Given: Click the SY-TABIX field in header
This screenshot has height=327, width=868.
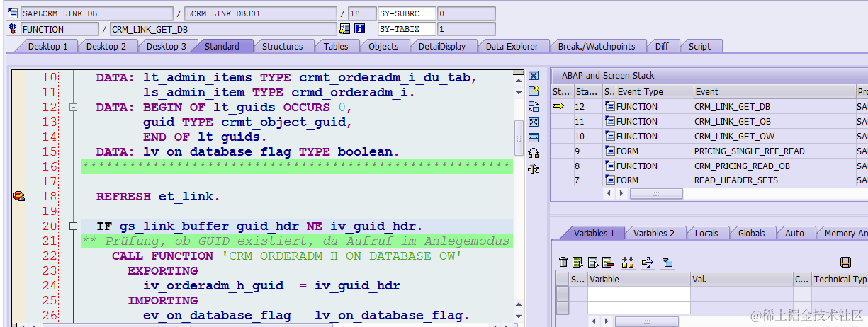Looking at the screenshot, I should click(x=406, y=29).
